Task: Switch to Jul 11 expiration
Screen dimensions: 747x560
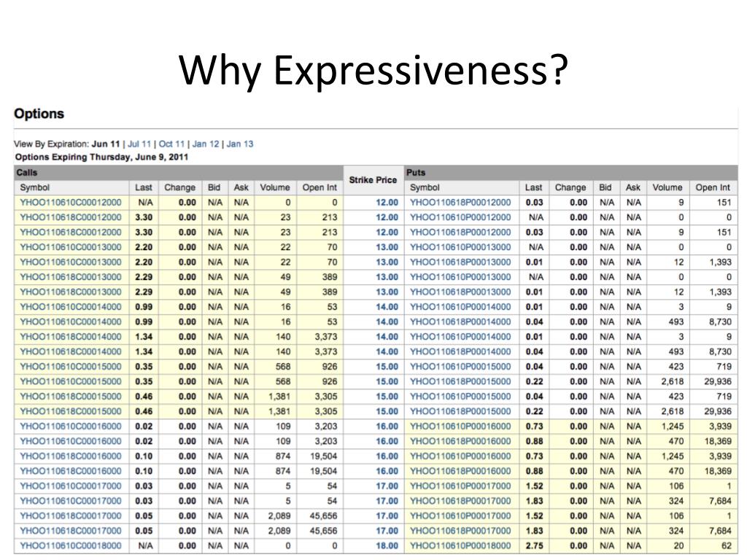Action: click(139, 144)
